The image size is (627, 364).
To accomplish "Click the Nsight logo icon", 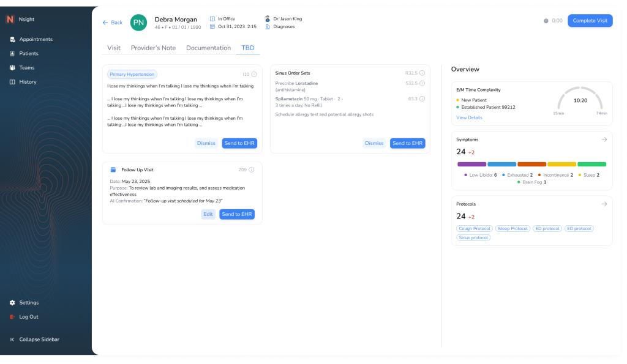I will tap(10, 20).
